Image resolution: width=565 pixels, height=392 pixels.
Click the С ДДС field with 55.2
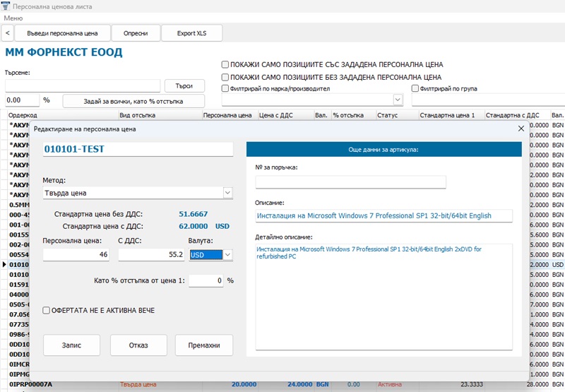152,254
